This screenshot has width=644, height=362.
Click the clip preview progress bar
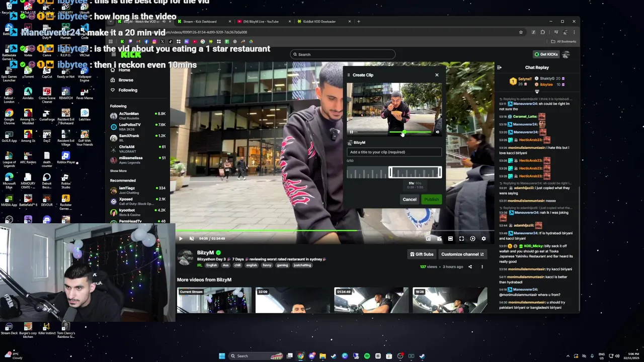[394, 132]
